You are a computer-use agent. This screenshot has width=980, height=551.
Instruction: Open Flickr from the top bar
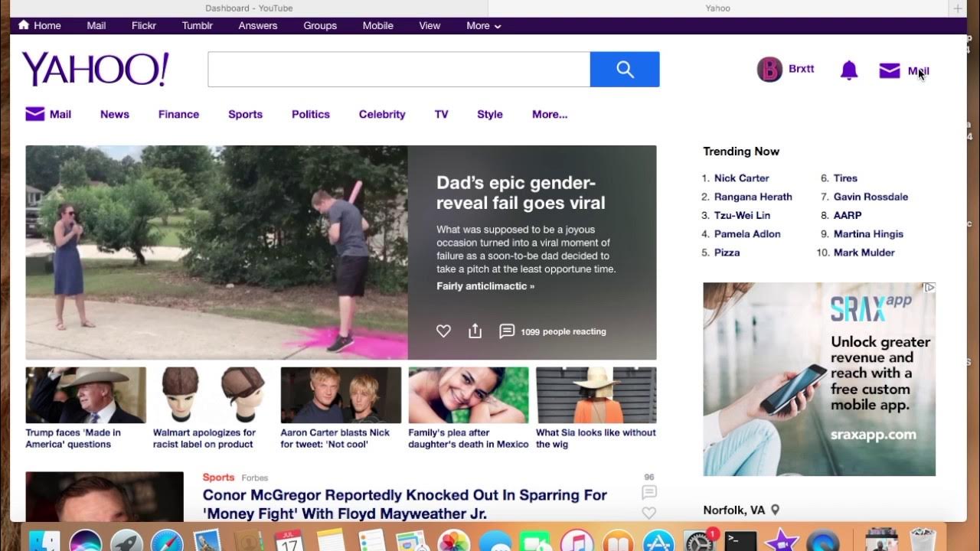click(144, 25)
